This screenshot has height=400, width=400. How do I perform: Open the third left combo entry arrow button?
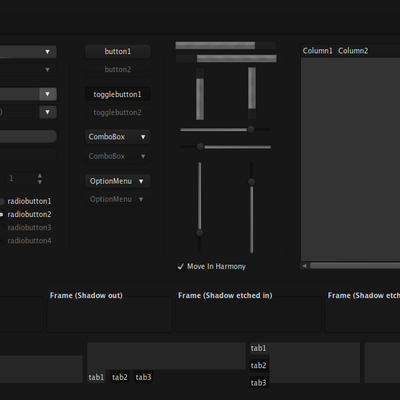[48, 94]
